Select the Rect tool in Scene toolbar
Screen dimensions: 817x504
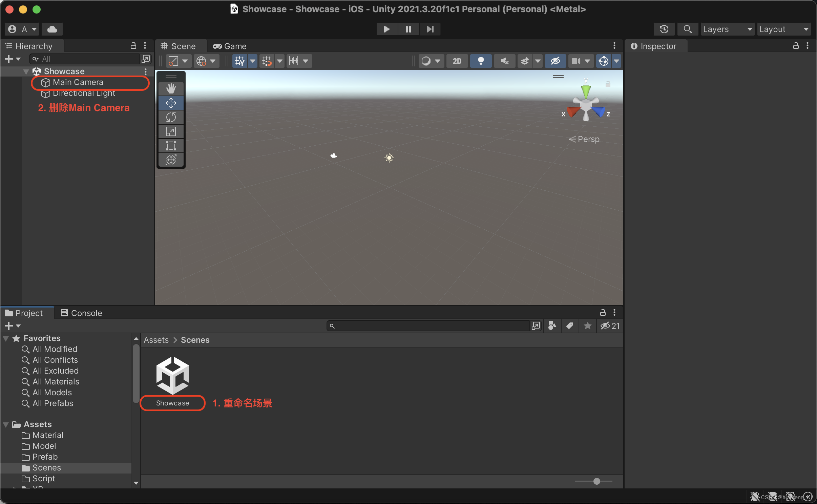tap(171, 146)
